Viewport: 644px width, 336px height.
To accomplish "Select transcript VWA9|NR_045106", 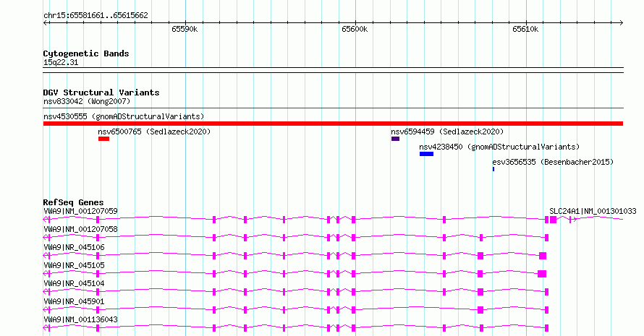I will pos(74,247).
